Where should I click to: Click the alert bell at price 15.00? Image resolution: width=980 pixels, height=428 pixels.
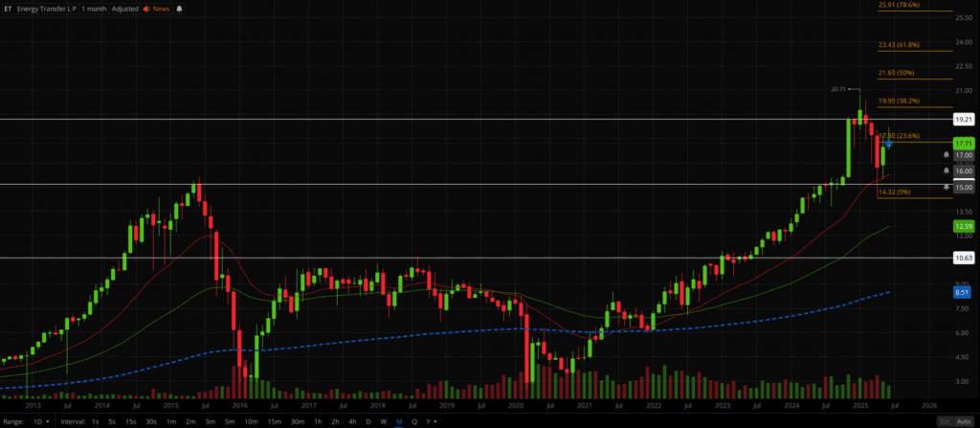point(947,187)
